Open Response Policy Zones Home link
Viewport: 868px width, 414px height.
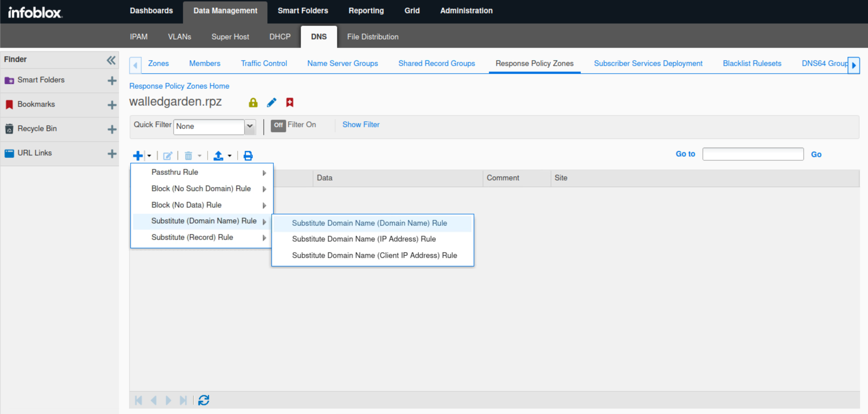[179, 86]
